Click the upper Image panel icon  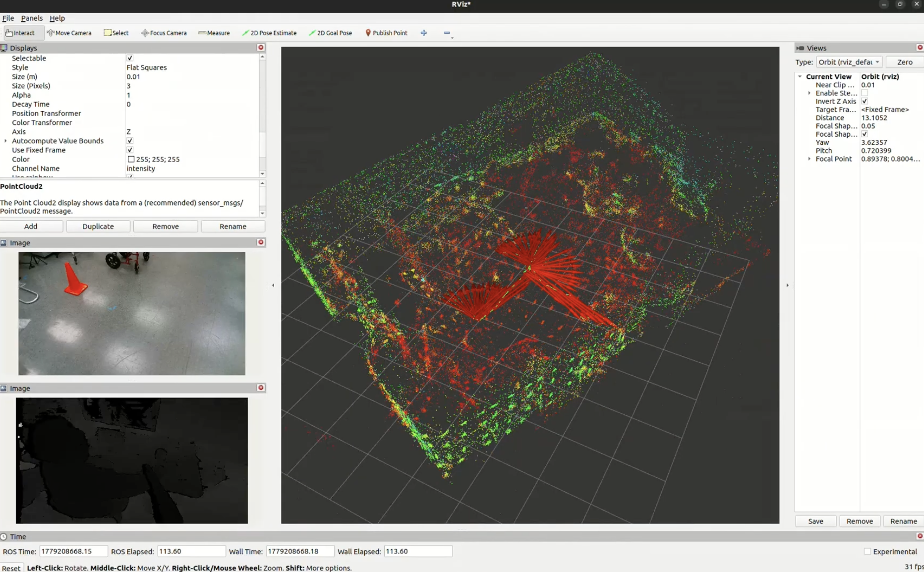[x=4, y=243]
